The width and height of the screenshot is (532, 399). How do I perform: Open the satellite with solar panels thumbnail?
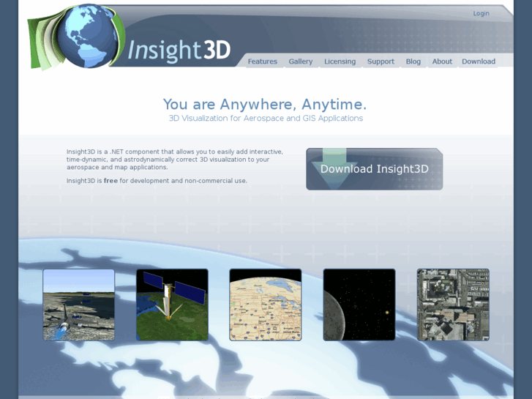point(172,305)
